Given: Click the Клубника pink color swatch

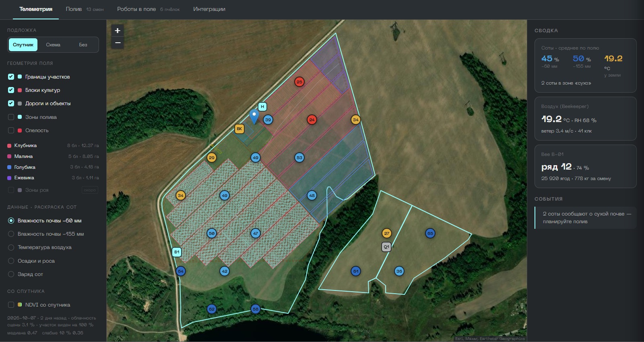Looking at the screenshot, I should tap(10, 145).
